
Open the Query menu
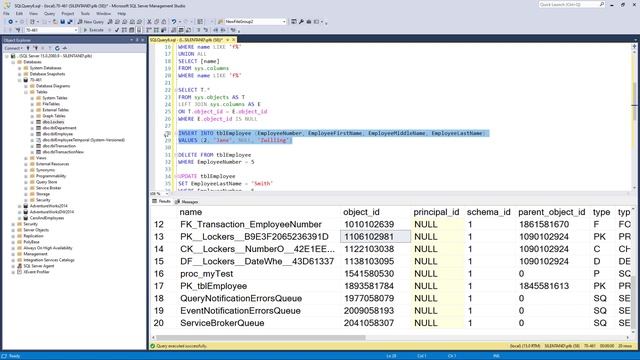49,13
